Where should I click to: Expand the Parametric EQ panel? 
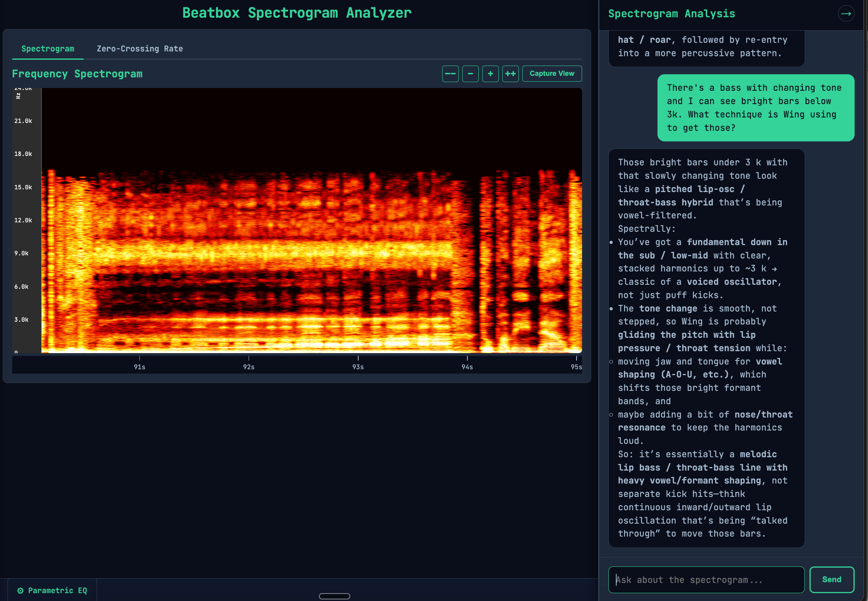point(57,590)
